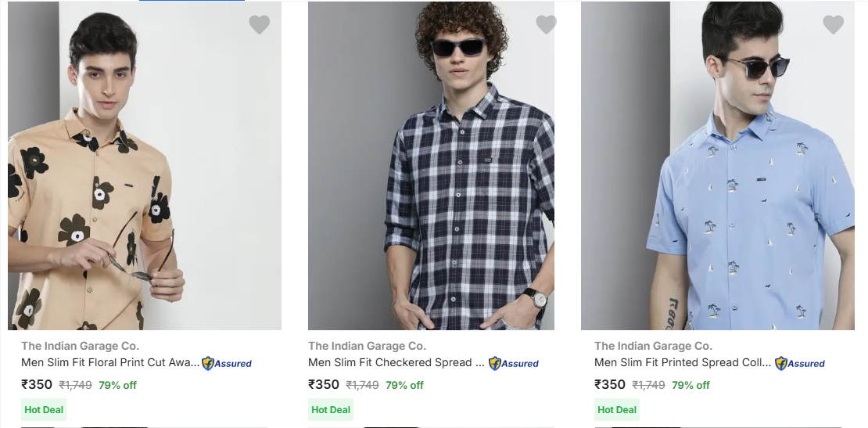Click the Assured badge on floral shirt

[227, 363]
